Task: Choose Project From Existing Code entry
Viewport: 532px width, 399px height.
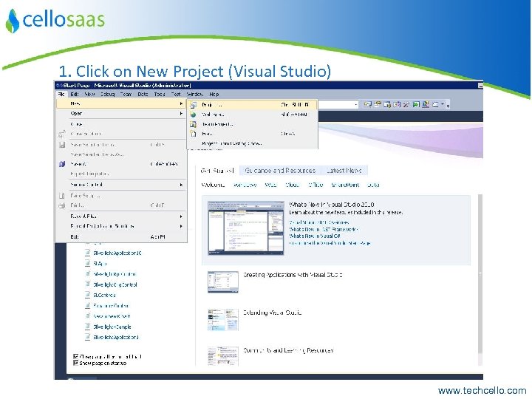Action: [253, 143]
